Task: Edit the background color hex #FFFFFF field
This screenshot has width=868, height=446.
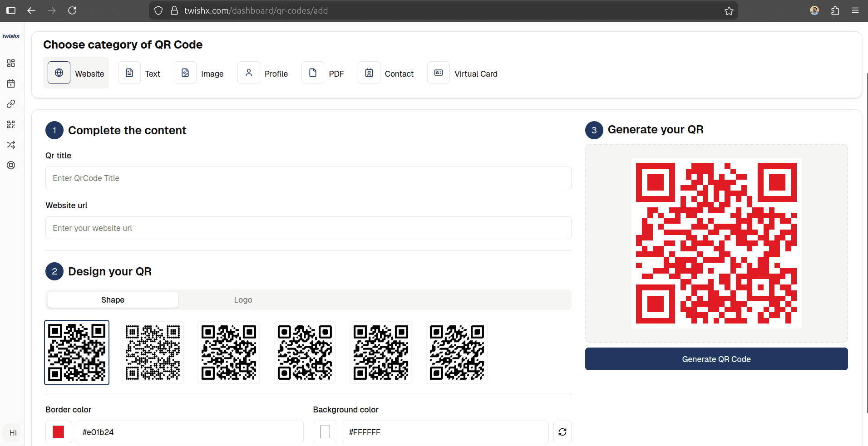Action: (x=445, y=432)
